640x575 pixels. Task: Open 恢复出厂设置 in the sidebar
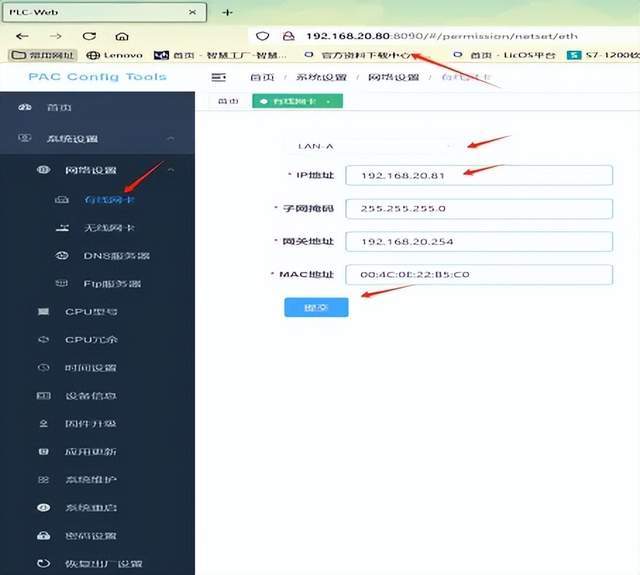click(x=104, y=564)
